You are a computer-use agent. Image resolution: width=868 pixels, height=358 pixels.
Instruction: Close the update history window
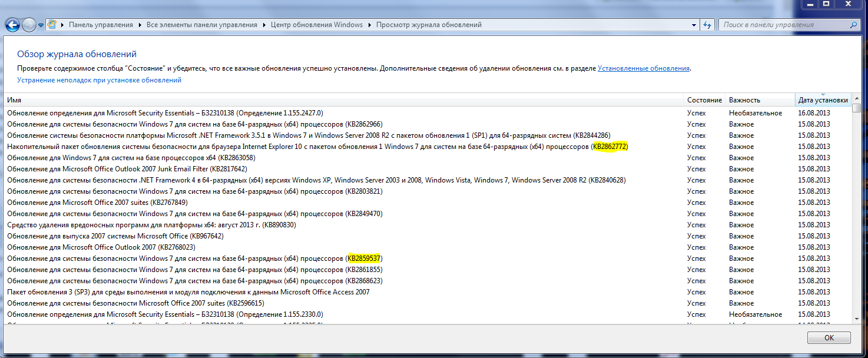pyautogui.click(x=849, y=4)
